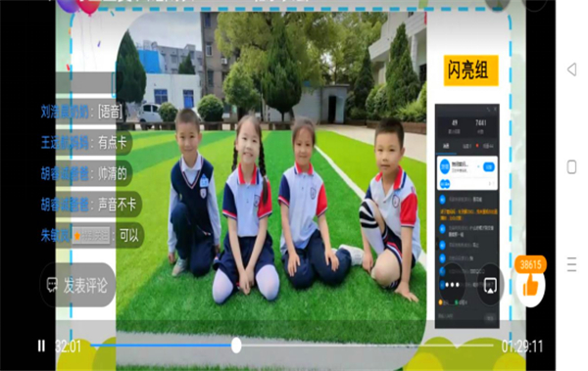Screen dimensions: 588x371
Task: Pause the video playback
Action: tap(41, 346)
